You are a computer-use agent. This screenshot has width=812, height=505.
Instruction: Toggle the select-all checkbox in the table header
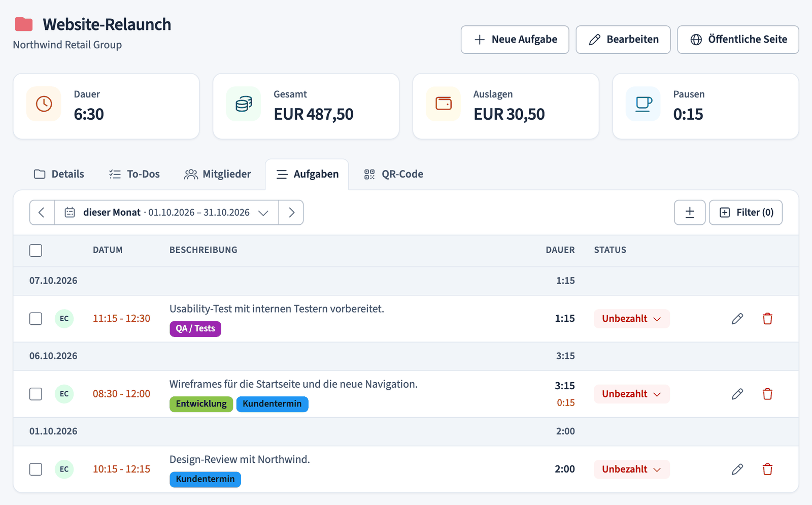click(x=36, y=250)
